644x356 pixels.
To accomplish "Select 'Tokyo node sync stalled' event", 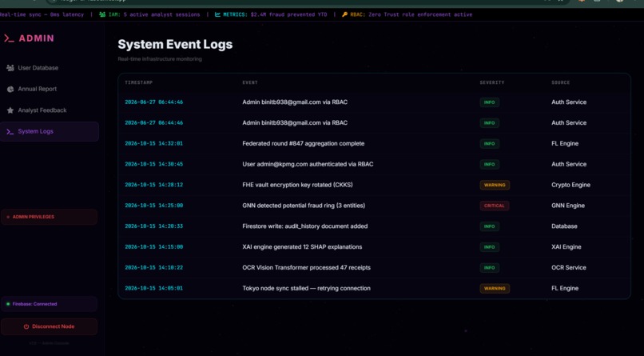I will coord(306,288).
